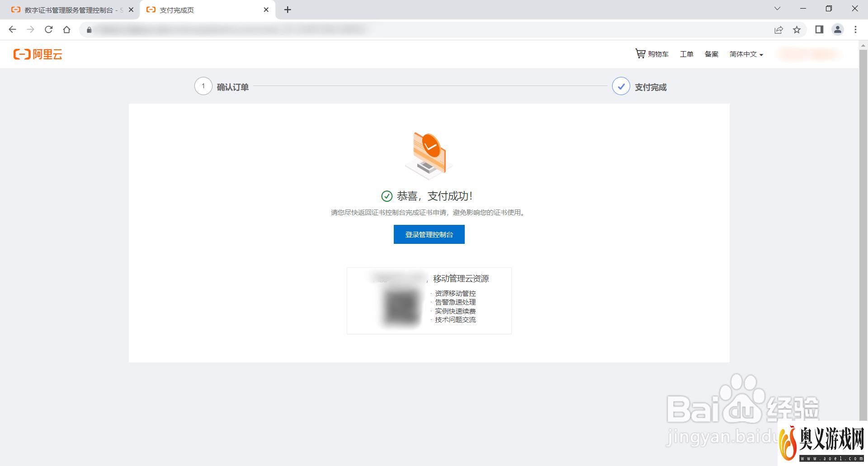Close the 支付完成页 tab
The height and width of the screenshot is (466, 868).
pyautogui.click(x=266, y=10)
